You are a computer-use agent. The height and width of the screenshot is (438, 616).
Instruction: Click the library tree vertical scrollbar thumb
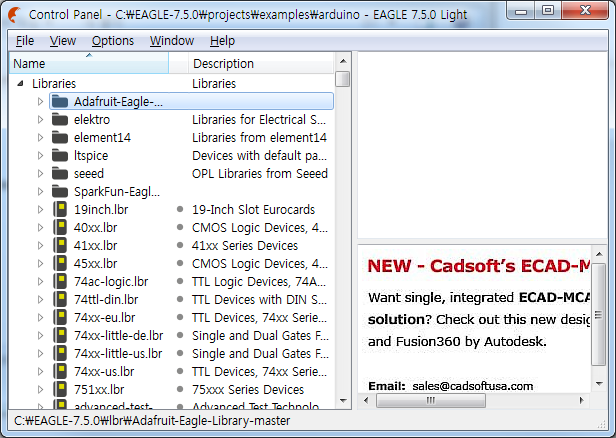(343, 79)
